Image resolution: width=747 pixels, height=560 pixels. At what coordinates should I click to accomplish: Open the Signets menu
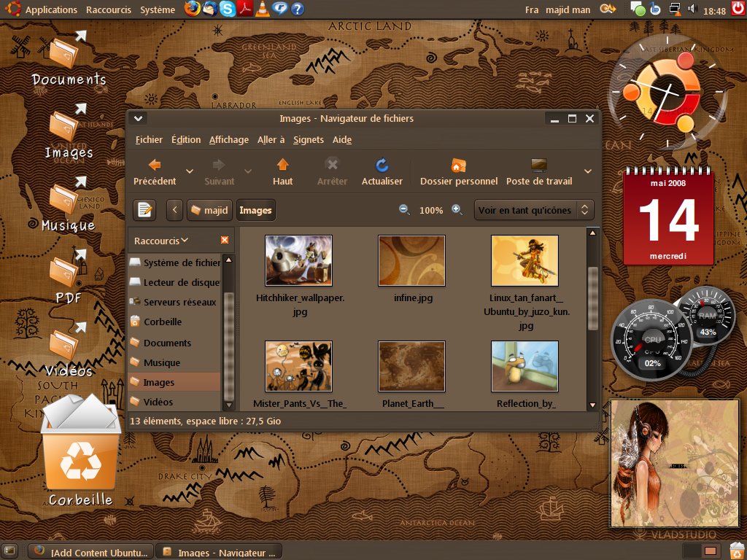(309, 139)
